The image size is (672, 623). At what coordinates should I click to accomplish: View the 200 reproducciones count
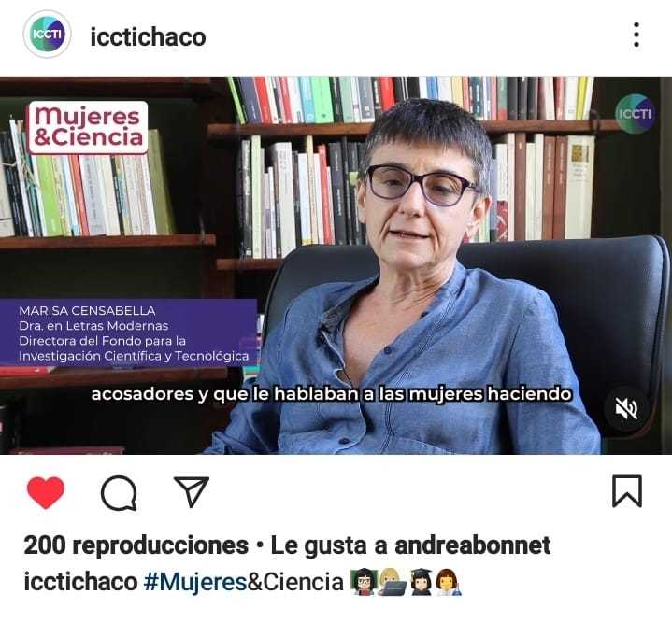pyautogui.click(x=136, y=545)
